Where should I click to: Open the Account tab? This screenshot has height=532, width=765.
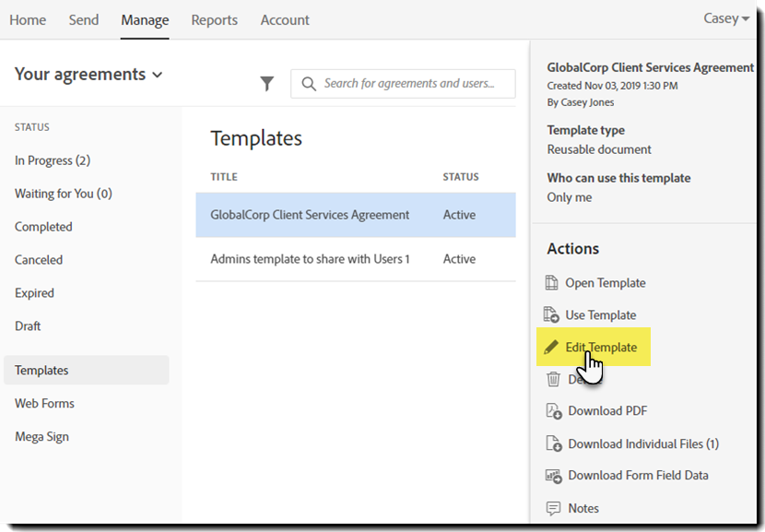[285, 20]
